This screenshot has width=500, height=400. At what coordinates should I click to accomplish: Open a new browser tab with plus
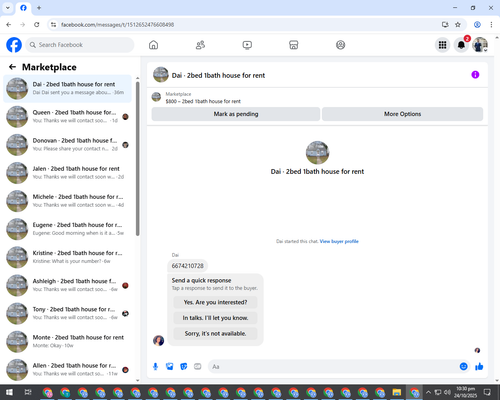(39, 8)
